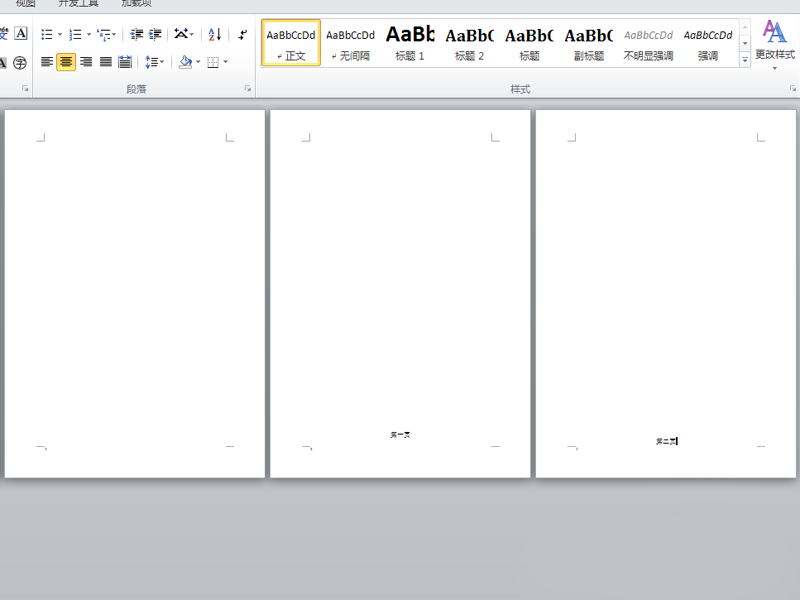
Task: Apply the 标题 1 style
Action: coord(409,43)
